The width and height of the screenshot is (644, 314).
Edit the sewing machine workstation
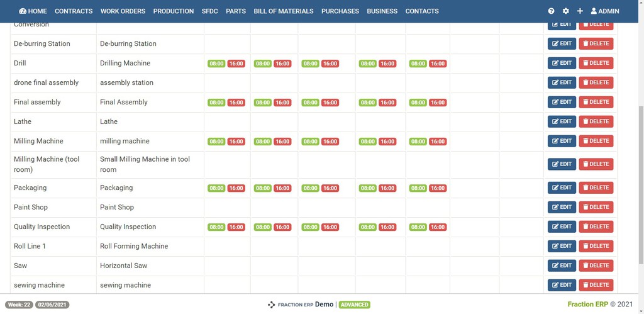pyautogui.click(x=562, y=285)
